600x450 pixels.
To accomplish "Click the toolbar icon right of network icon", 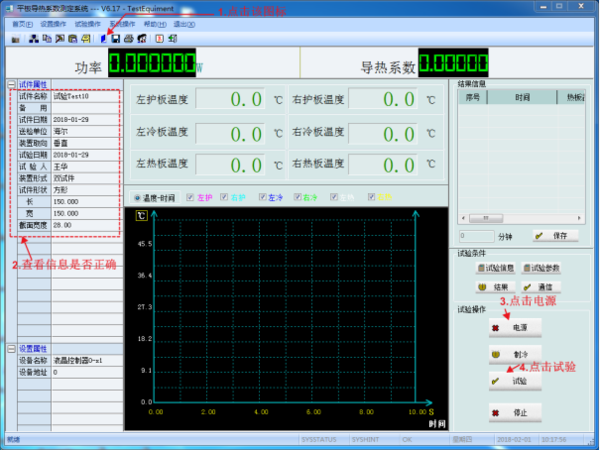I will (x=47, y=39).
